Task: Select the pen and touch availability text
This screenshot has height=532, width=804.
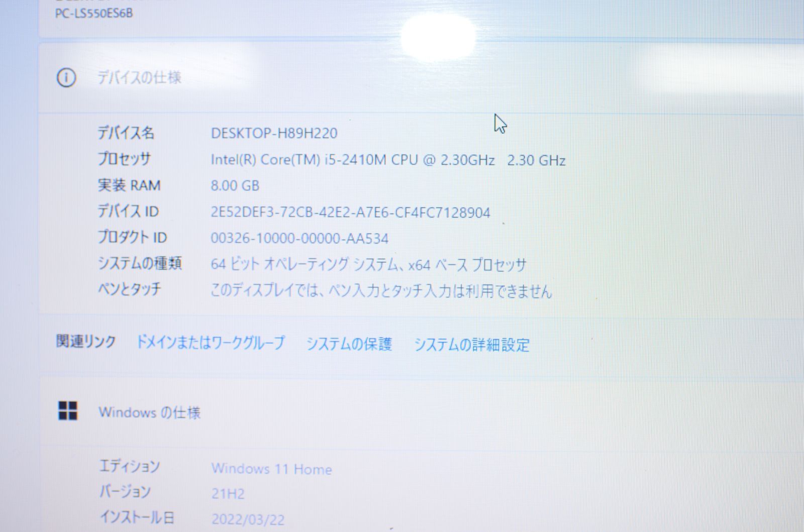Action: point(381,291)
